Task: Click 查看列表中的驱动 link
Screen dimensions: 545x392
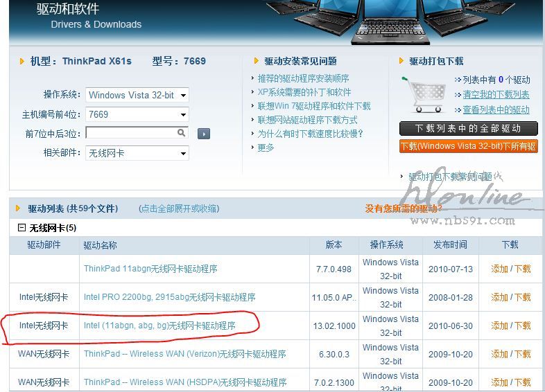Action: click(x=496, y=109)
